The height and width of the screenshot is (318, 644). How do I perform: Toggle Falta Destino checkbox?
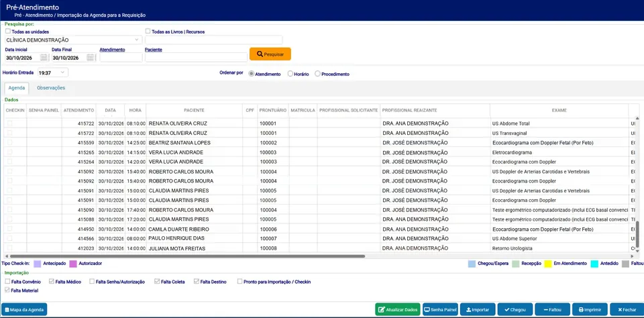tap(197, 281)
